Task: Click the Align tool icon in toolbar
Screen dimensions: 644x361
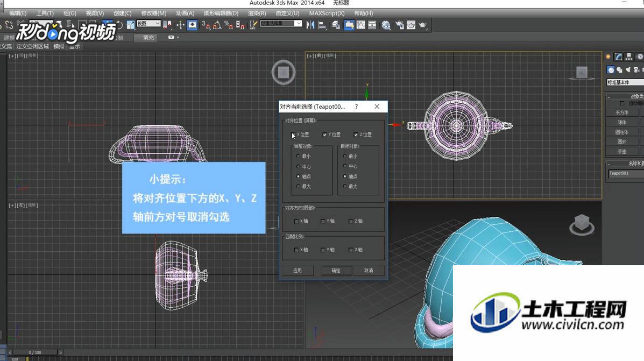Action: coord(322,25)
